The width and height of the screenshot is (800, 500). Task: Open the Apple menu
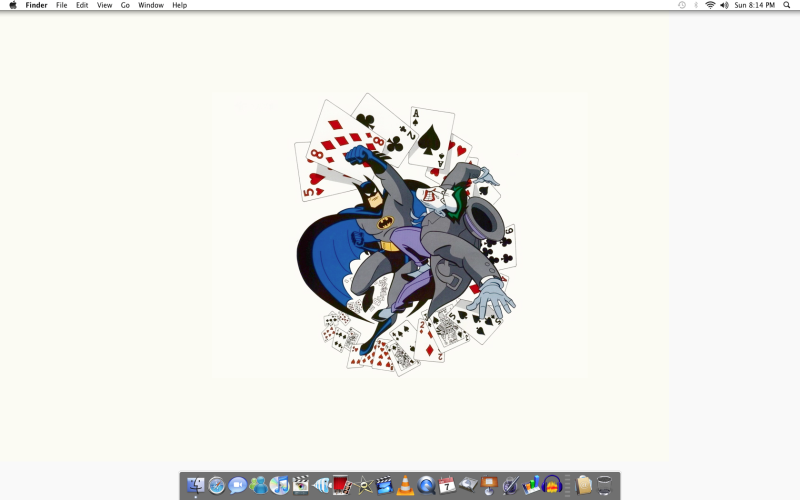pyautogui.click(x=13, y=5)
